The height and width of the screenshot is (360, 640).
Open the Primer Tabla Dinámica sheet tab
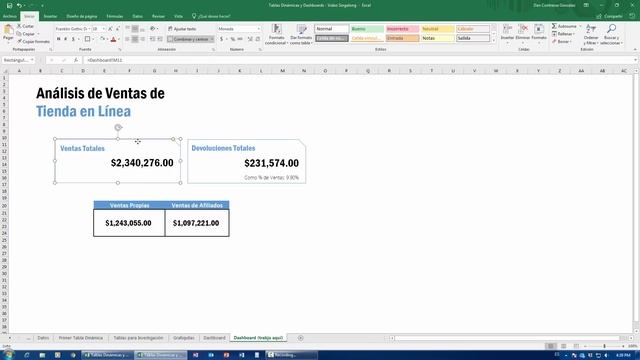(81, 338)
